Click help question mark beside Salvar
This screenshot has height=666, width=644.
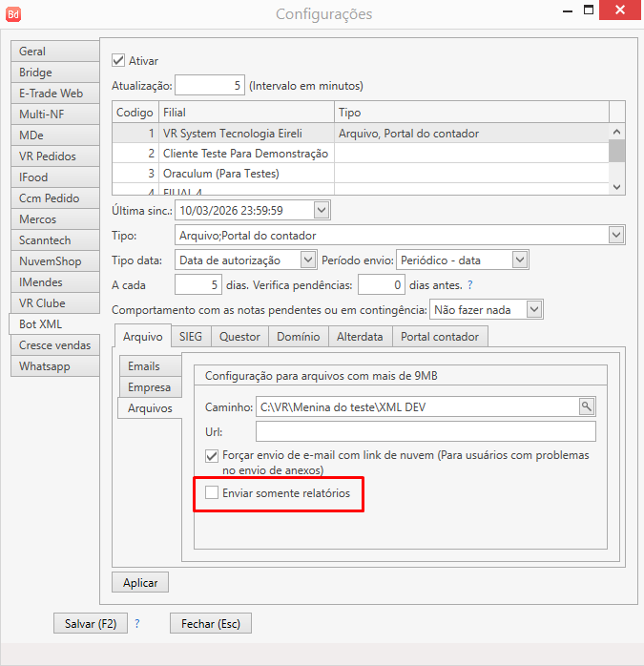tap(136, 623)
